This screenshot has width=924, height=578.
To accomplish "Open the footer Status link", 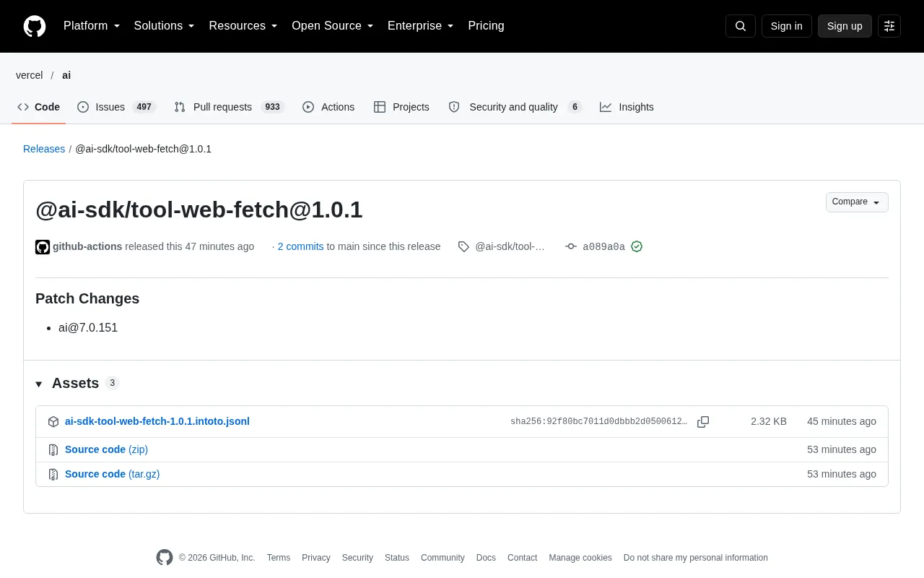I will tap(397, 558).
